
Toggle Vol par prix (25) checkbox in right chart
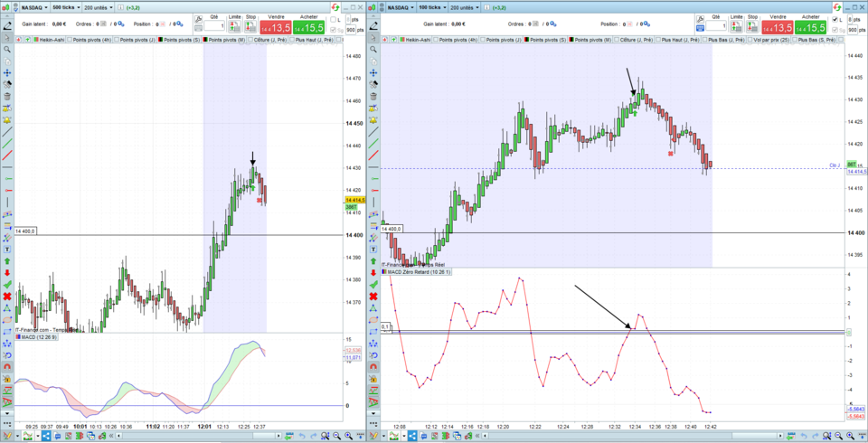coord(750,40)
